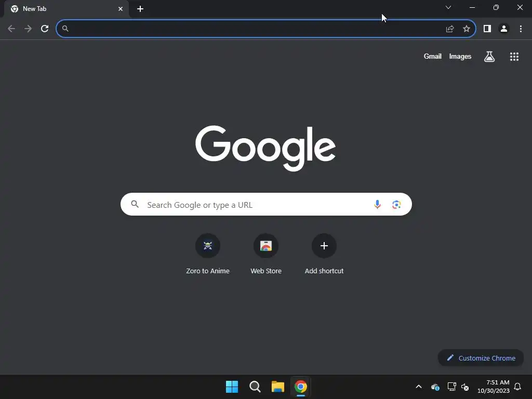Viewport: 532px width, 399px height.
Task: Click the magnifier icon in Google search box
Action: (135, 204)
